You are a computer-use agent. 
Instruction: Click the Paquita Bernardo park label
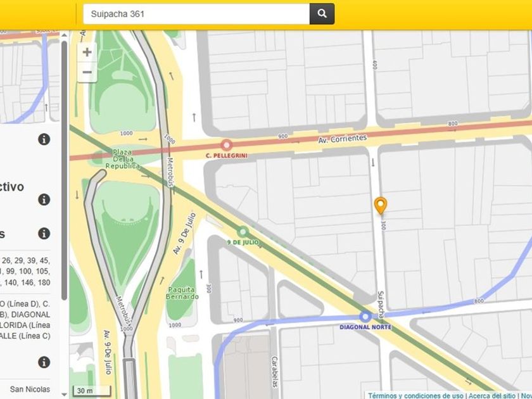182,293
